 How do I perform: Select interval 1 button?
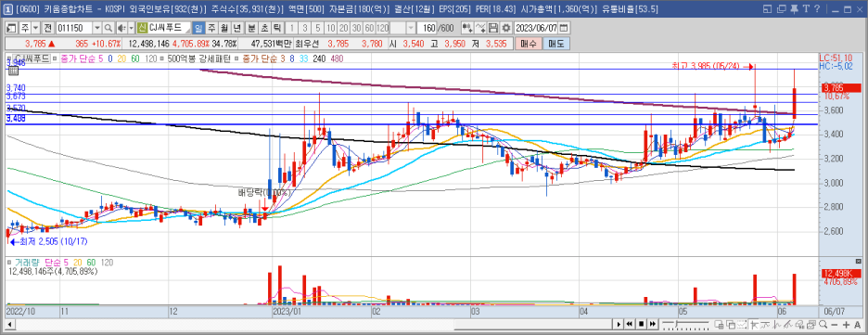tap(292, 28)
